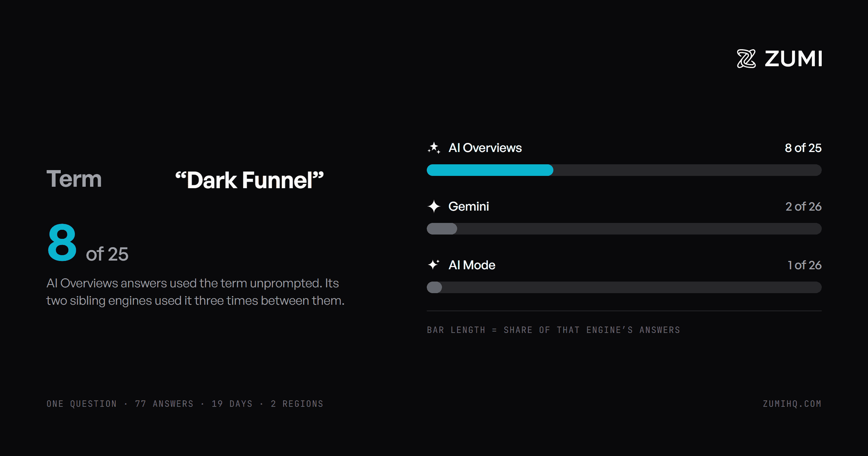Click the "2 of 26" Gemini count
The height and width of the screenshot is (456, 868).
pyautogui.click(x=803, y=206)
